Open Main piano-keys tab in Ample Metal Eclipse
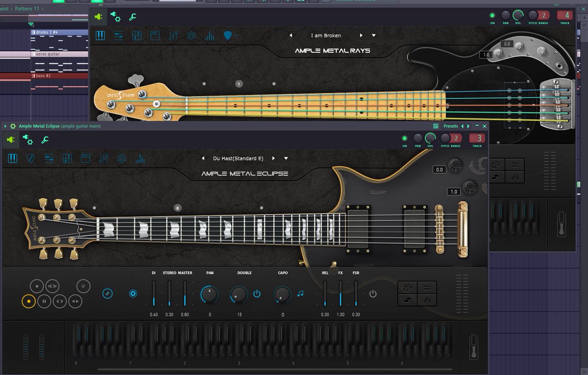 pyautogui.click(x=13, y=158)
